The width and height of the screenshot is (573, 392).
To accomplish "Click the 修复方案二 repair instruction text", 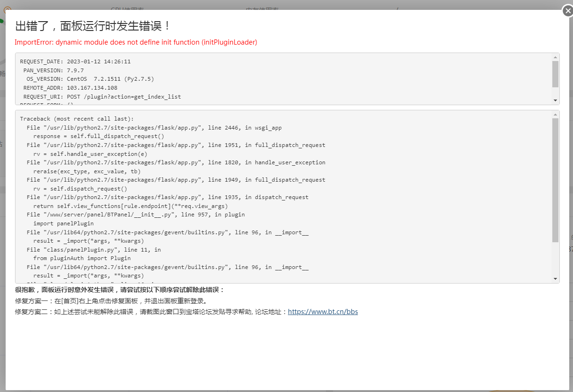I will pyautogui.click(x=151, y=312).
